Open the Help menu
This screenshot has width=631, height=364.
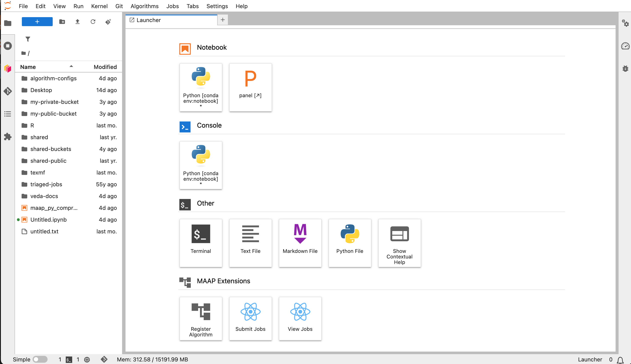(x=242, y=6)
